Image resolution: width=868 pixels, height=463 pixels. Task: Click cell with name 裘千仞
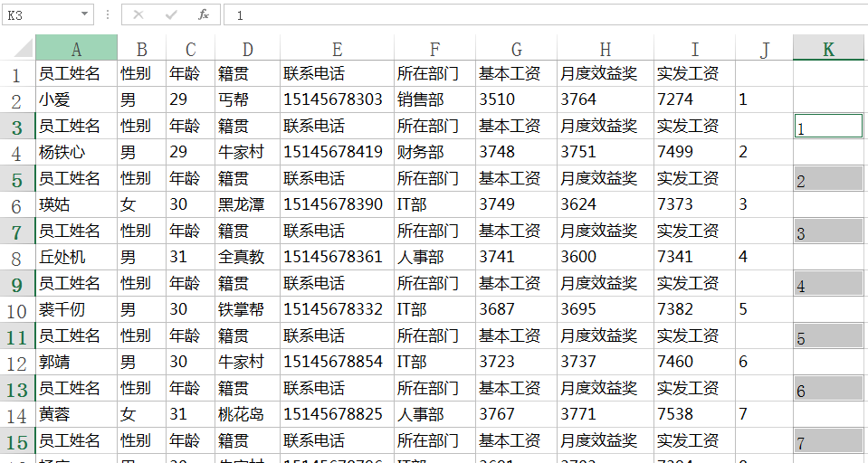point(76,309)
